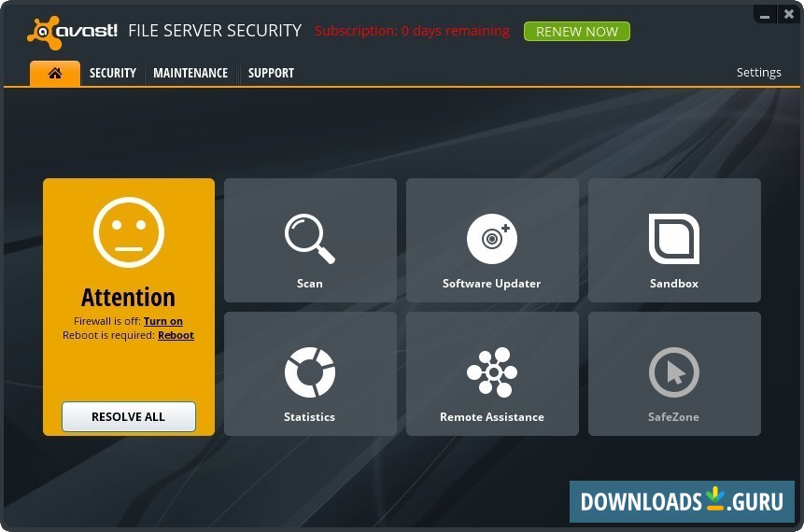Switch to the SUPPORT tab
The width and height of the screenshot is (804, 532).
coord(271,74)
